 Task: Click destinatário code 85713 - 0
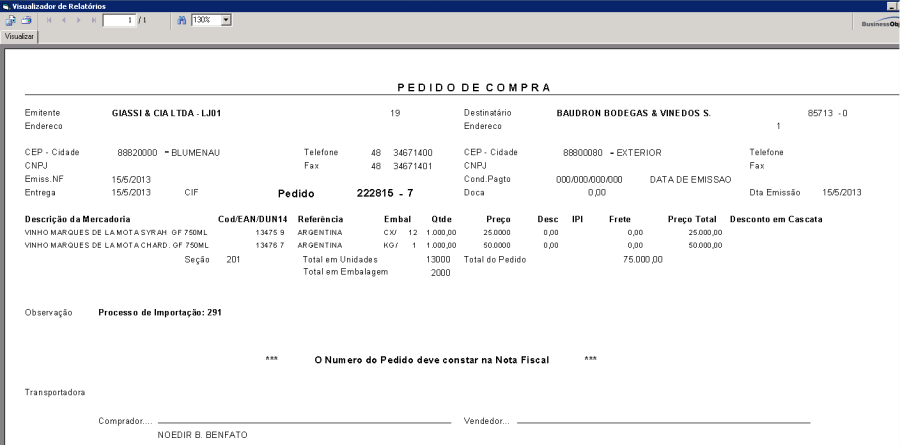(828, 113)
